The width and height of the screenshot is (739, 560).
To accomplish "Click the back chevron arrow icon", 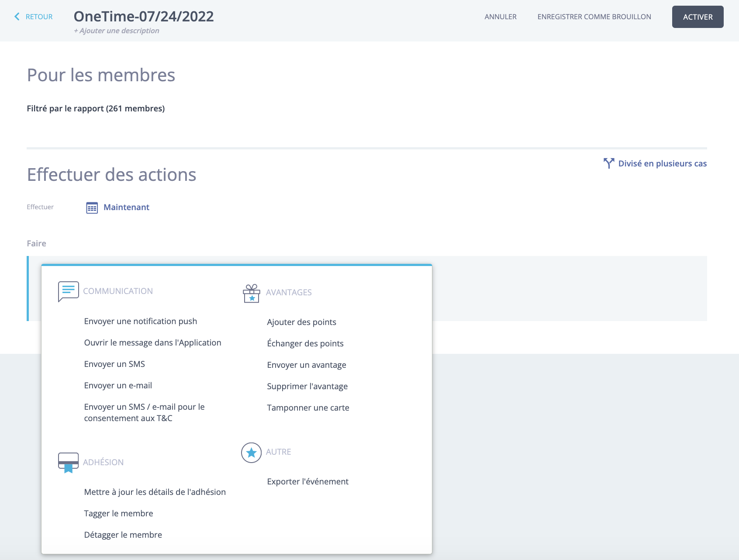I will coord(17,17).
